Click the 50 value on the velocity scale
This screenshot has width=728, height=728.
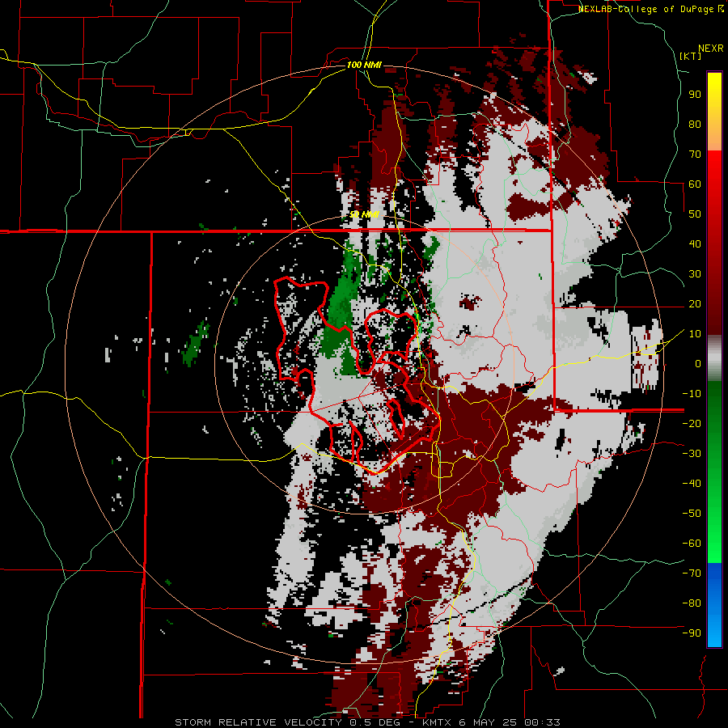695,214
